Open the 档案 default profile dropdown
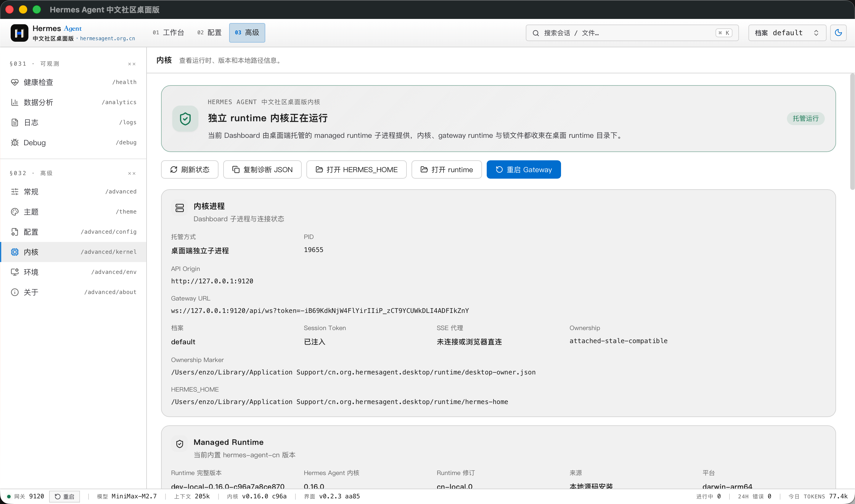The image size is (855, 504). pos(787,33)
